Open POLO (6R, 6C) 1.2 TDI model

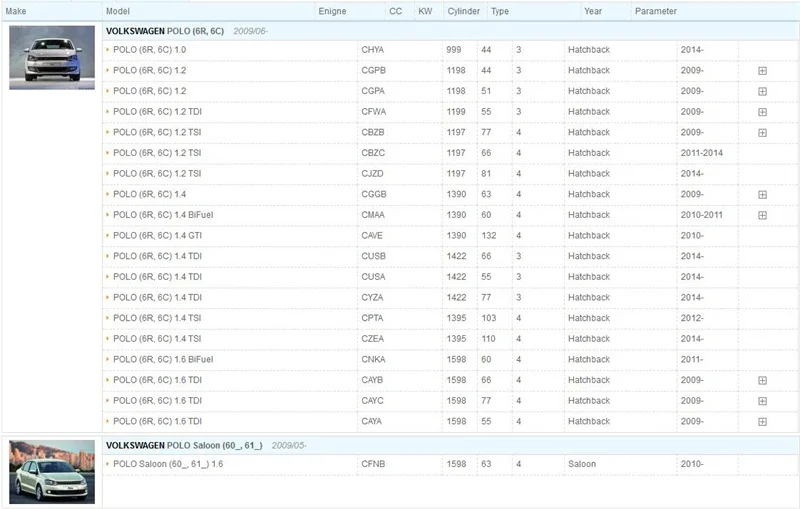[x=157, y=112]
